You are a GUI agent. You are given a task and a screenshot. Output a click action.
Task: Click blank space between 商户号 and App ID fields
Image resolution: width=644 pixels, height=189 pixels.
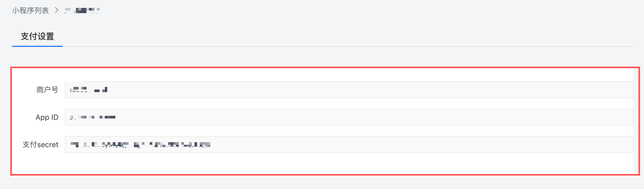(x=349, y=103)
